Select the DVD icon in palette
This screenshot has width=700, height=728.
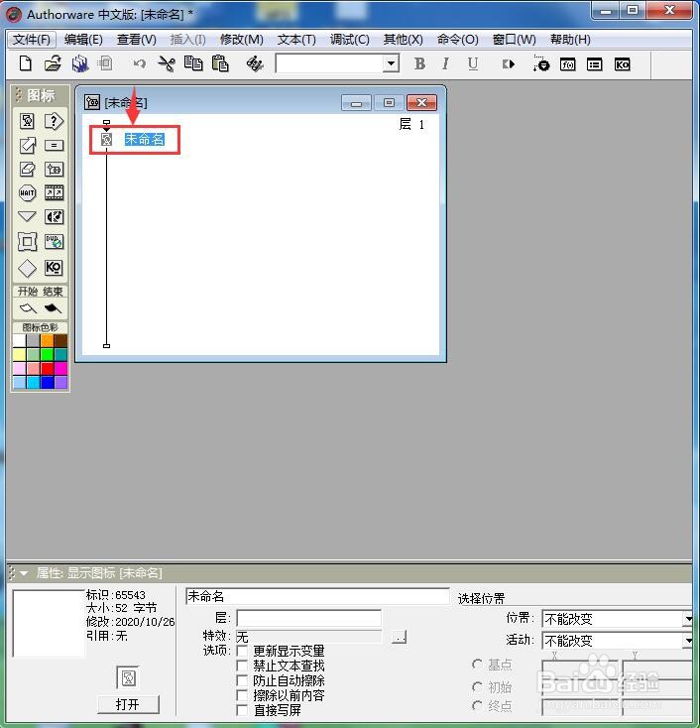pos(54,241)
